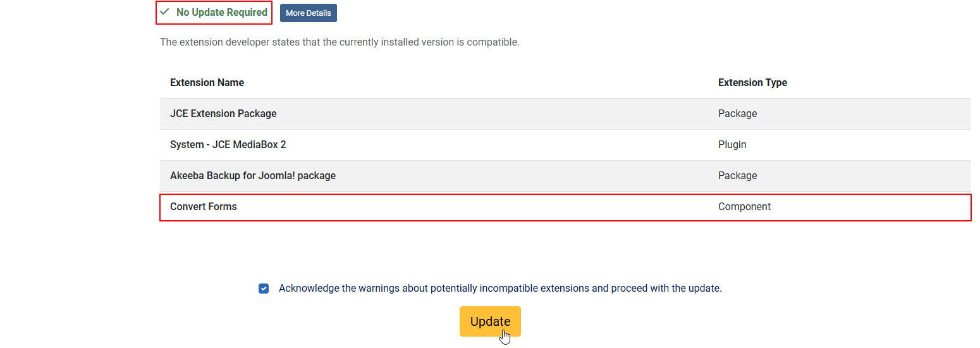Viewport: 980px width, 348px height.
Task: Click the Extension Name column header
Action: click(207, 83)
